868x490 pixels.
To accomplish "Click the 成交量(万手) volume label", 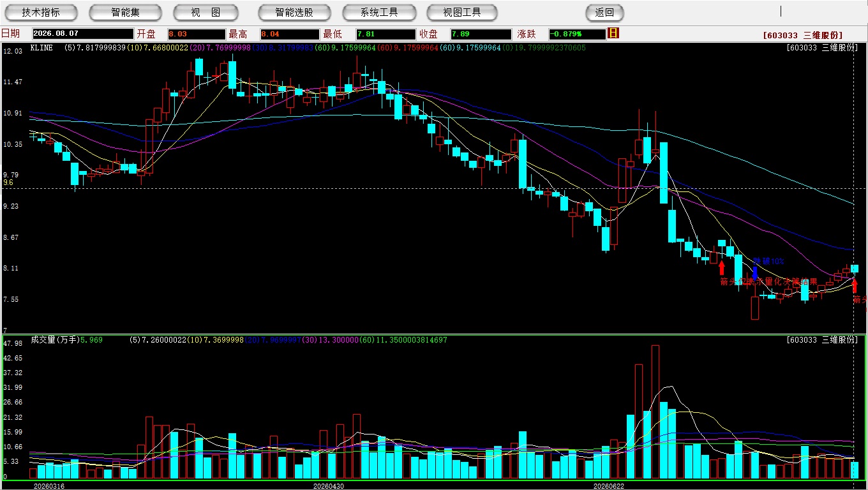I will [54, 340].
